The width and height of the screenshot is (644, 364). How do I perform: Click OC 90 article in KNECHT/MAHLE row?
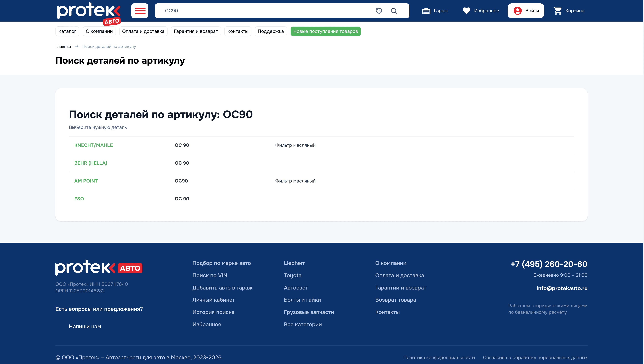182,145
